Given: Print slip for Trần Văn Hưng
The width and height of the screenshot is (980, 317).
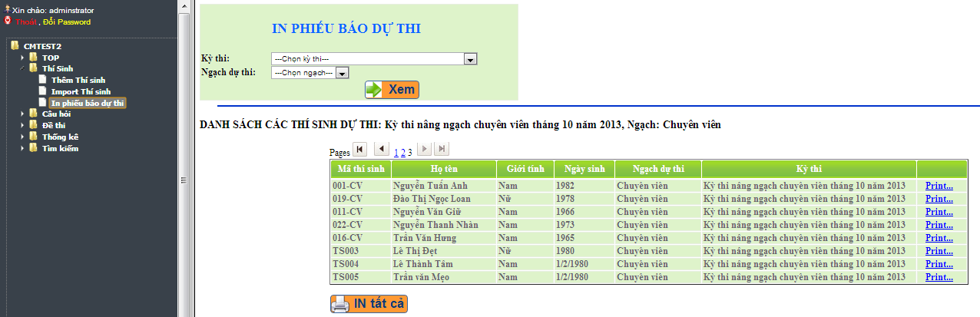Looking at the screenshot, I should click(939, 238).
